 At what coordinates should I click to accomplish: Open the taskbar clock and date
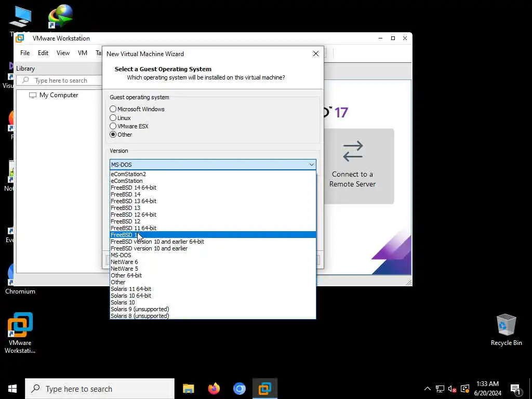click(x=487, y=389)
